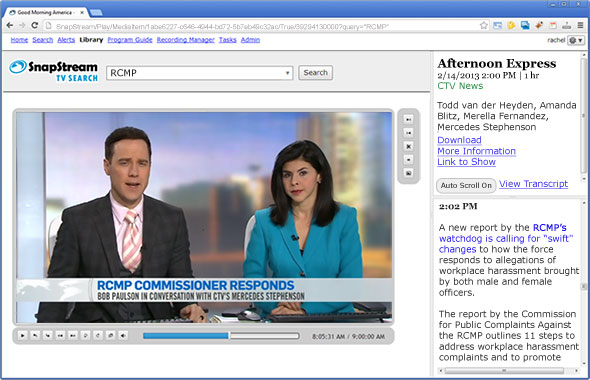Open the Program Guide menu item
This screenshot has width=590, height=380.
130,40
